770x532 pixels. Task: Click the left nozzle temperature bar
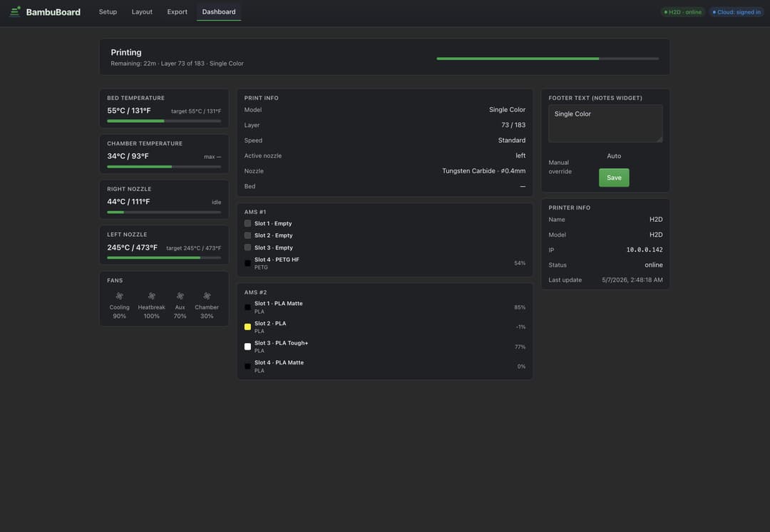pyautogui.click(x=164, y=257)
